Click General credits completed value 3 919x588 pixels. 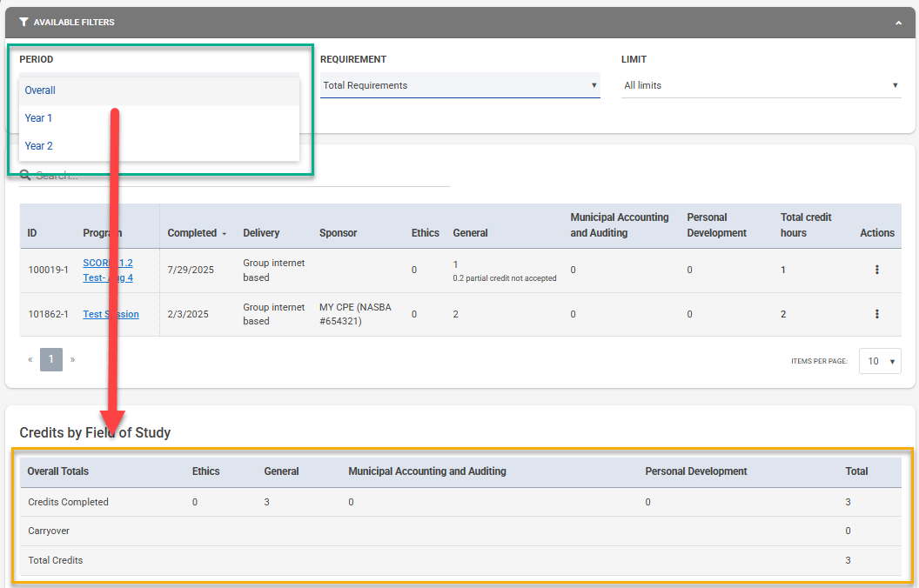pos(267,502)
